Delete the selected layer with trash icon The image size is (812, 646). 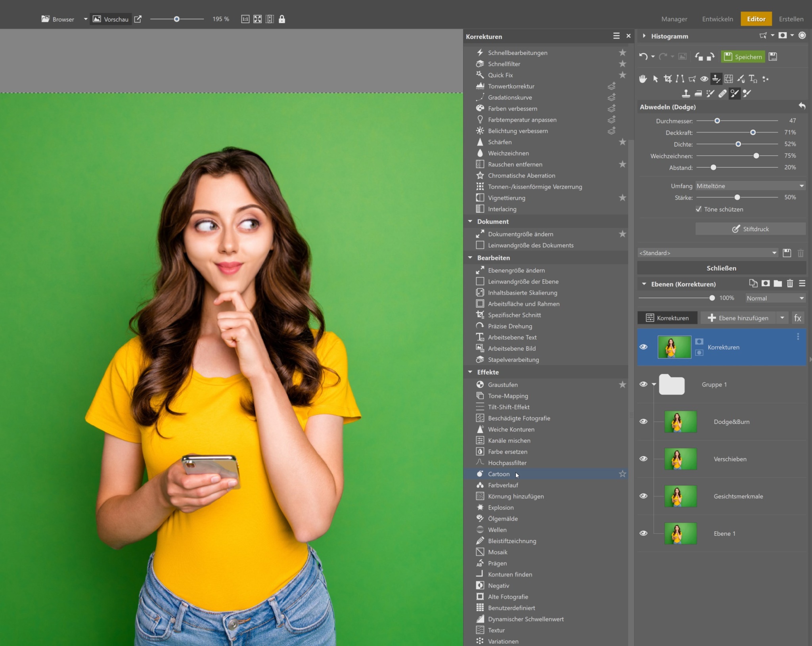tap(790, 284)
